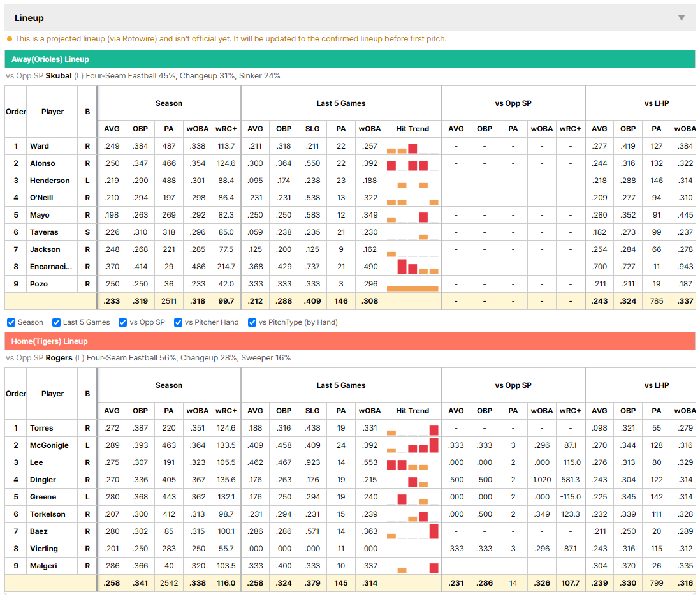This screenshot has height=599, width=700.
Task: Open opposing pitcher Skubal's link
Action: click(x=59, y=76)
